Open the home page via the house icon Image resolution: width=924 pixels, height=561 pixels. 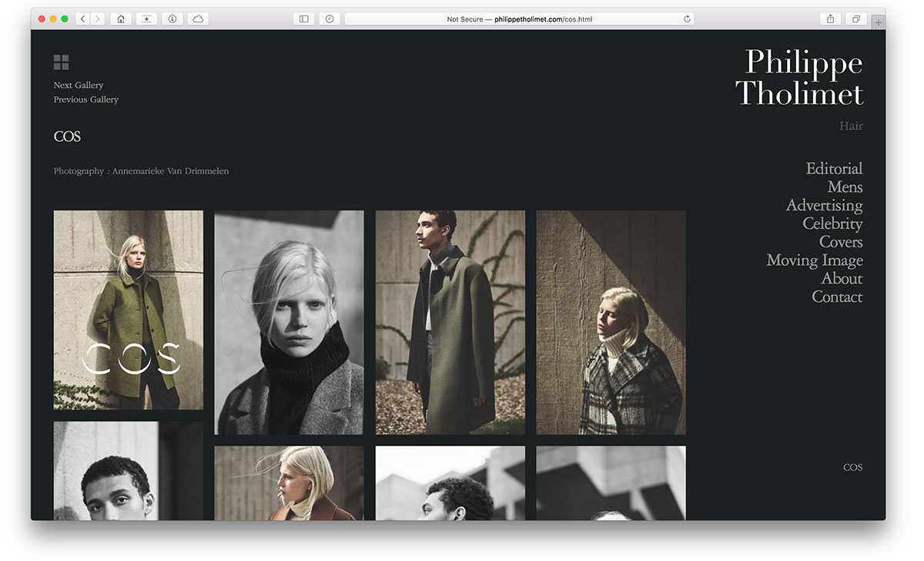[x=121, y=18]
